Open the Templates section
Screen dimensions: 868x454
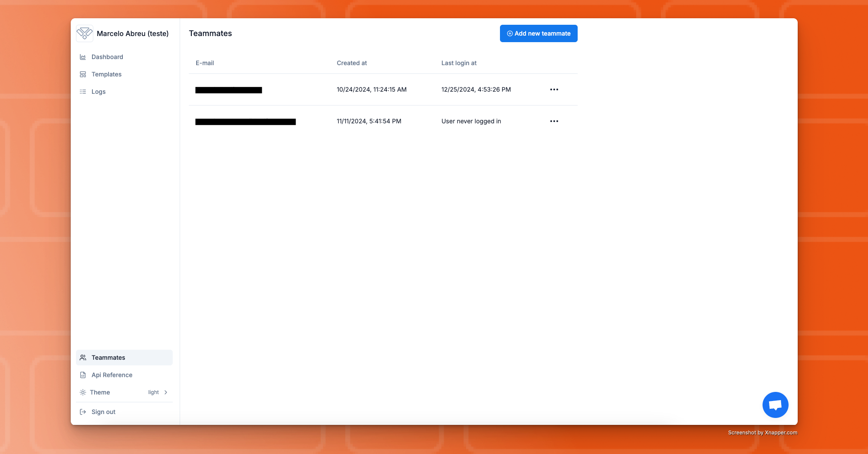(x=106, y=74)
